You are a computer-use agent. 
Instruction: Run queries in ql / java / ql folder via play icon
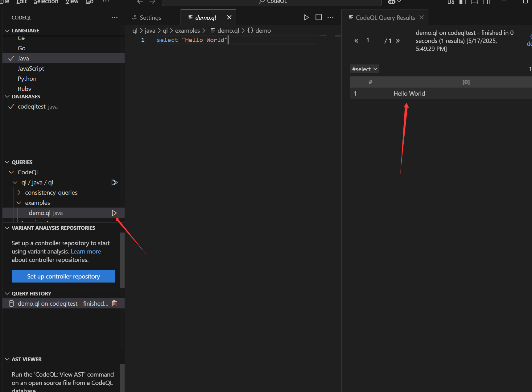tap(114, 182)
